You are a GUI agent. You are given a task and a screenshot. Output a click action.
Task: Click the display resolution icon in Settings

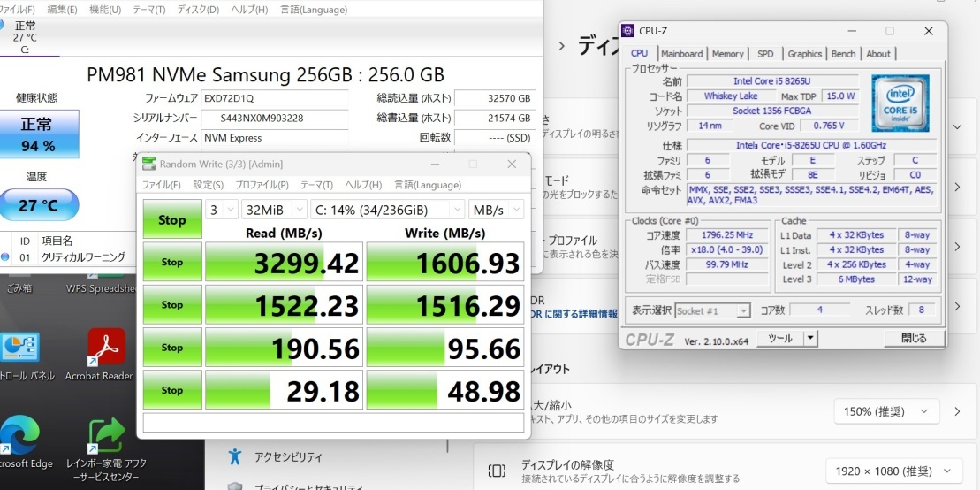[x=497, y=471]
